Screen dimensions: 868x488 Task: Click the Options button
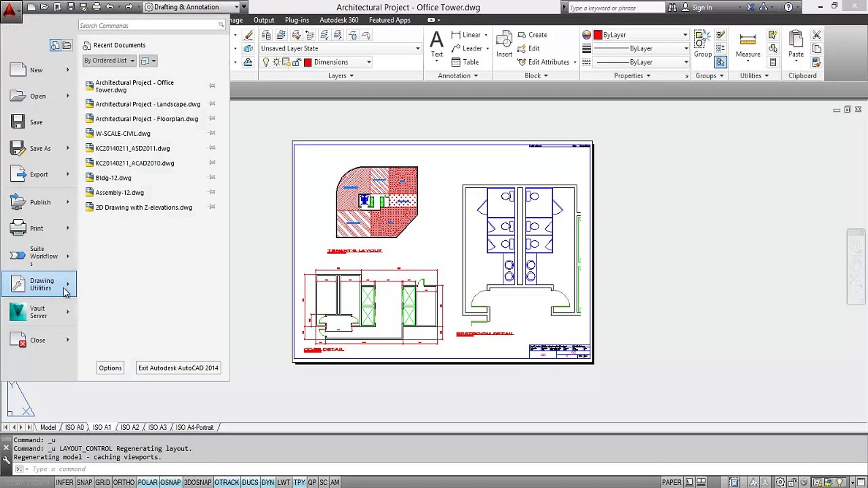click(110, 368)
